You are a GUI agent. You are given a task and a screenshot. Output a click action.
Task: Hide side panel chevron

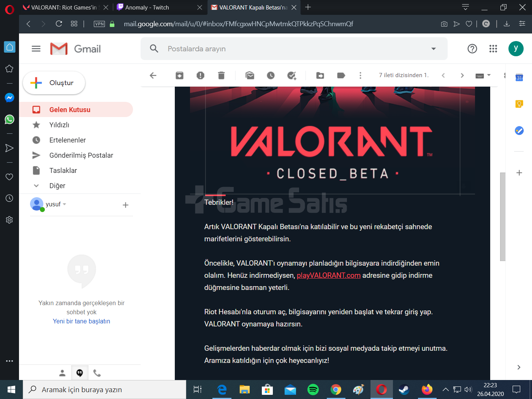pyautogui.click(x=519, y=367)
